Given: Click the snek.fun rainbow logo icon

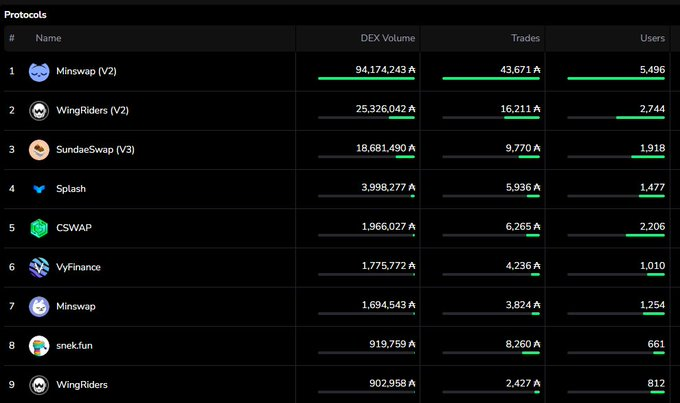Looking at the screenshot, I should click(39, 346).
